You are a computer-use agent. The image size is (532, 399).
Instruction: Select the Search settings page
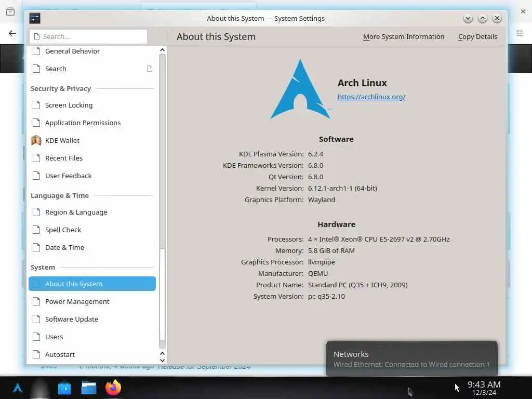[92, 69]
